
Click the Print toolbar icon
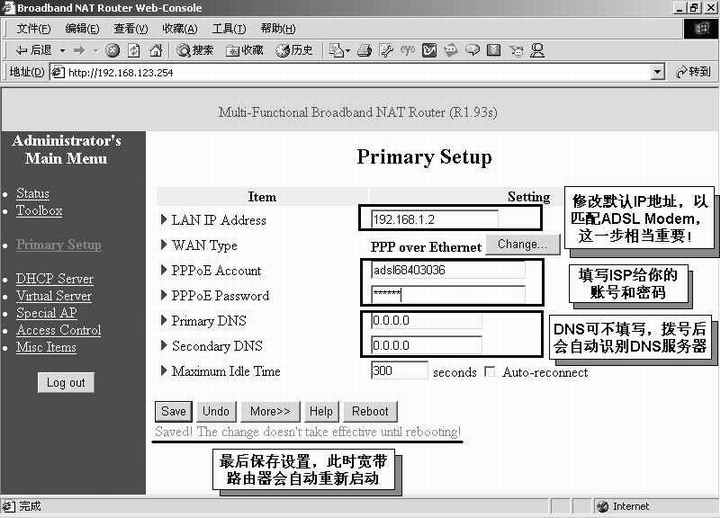tap(365, 51)
